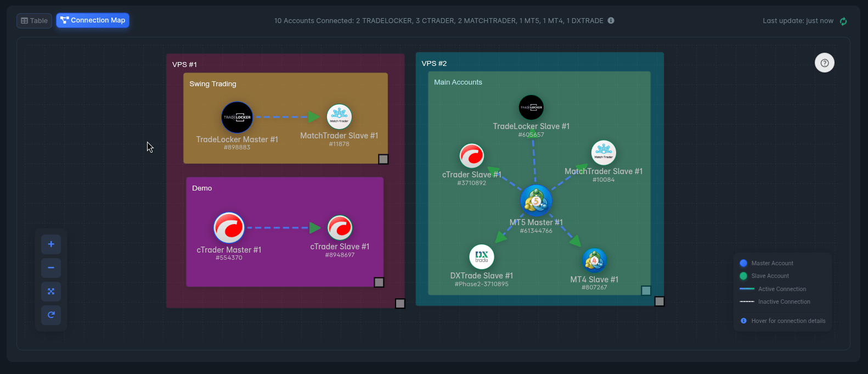Click the refresh icon beside Last update
Screen dimensions: 868x374
[x=843, y=21]
